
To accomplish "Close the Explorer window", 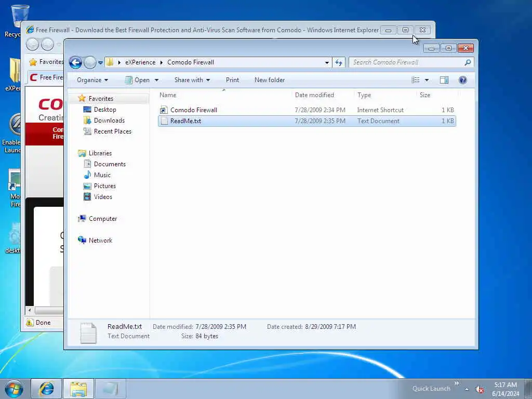I will point(465,48).
